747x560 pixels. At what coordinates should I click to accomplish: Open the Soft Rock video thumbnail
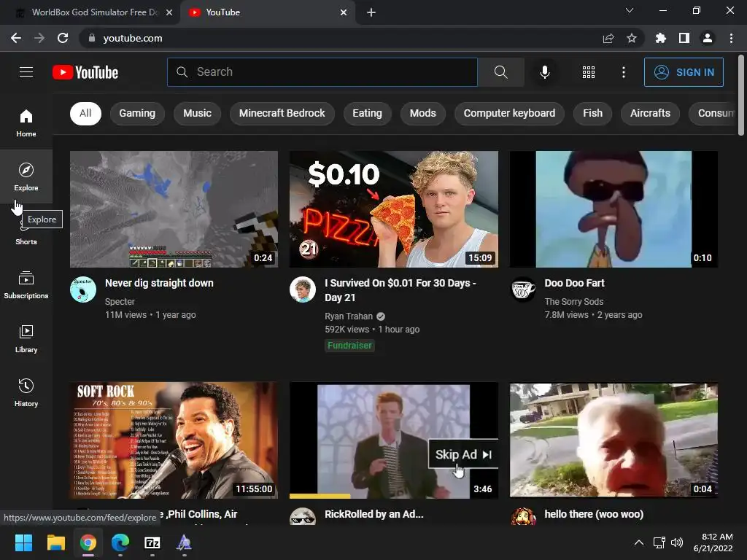pos(174,440)
